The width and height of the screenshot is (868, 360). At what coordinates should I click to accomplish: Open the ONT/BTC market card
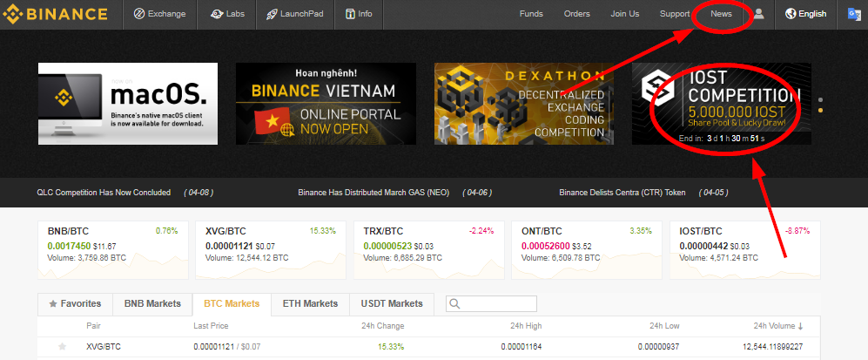click(587, 250)
